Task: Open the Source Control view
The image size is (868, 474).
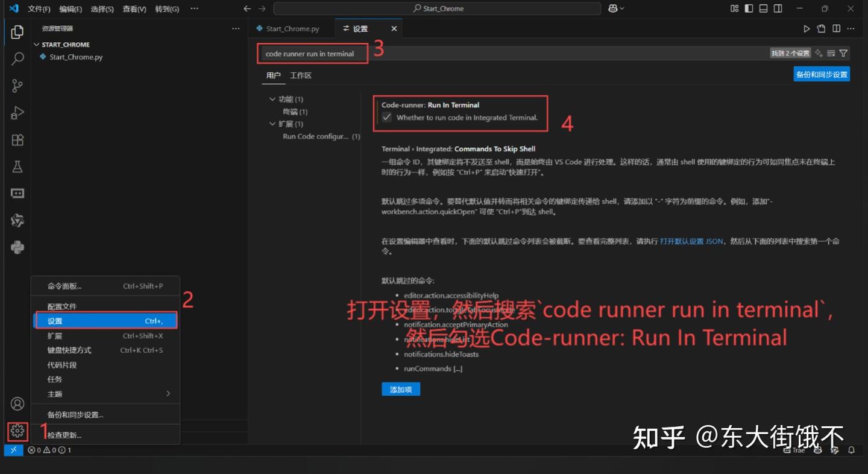Action: tap(16, 86)
